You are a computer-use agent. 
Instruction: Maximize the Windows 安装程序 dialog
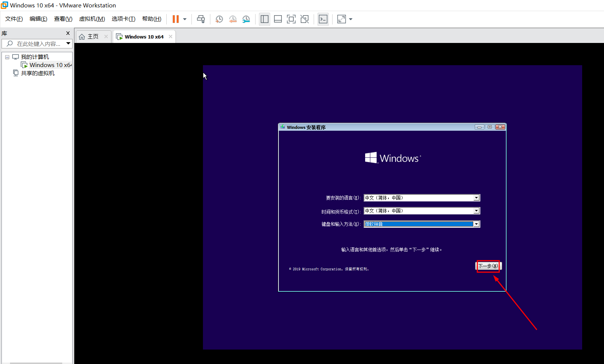coord(490,127)
